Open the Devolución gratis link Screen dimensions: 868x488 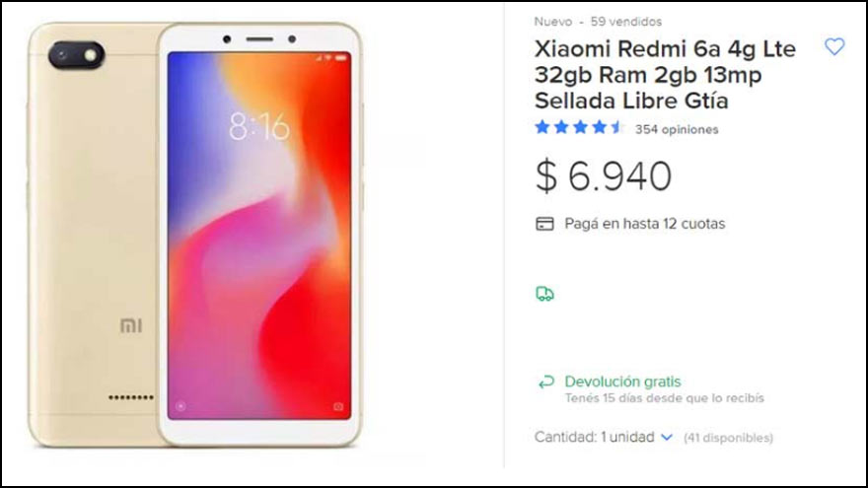tap(622, 382)
